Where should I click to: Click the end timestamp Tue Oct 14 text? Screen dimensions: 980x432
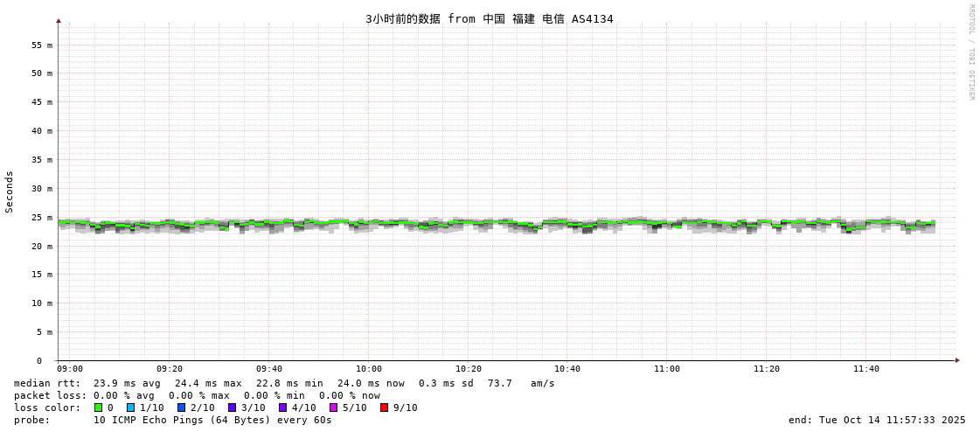click(x=877, y=420)
